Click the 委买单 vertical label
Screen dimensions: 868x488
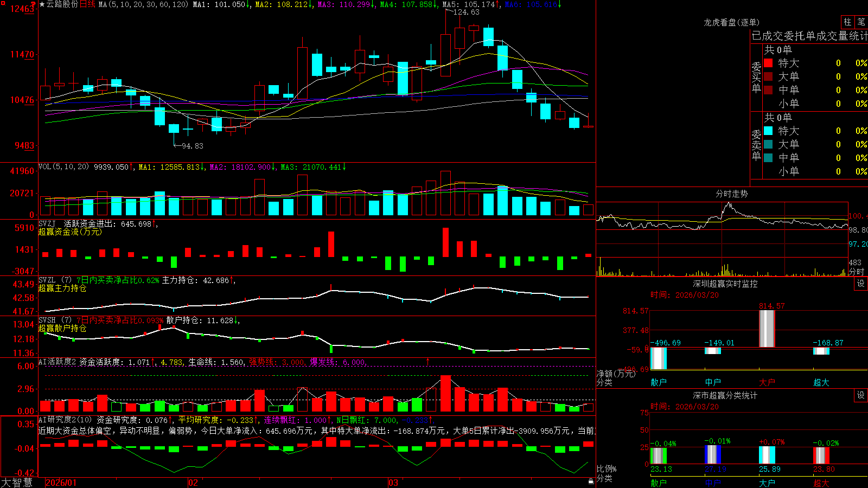click(756, 77)
